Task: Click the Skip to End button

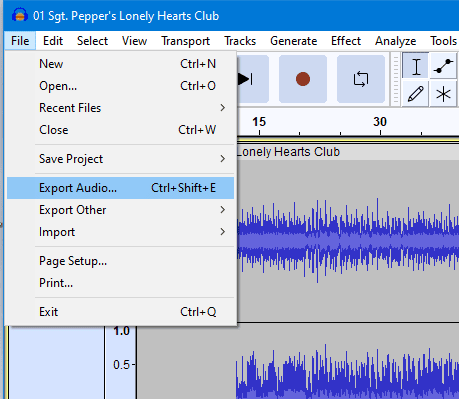Action: (x=252, y=79)
